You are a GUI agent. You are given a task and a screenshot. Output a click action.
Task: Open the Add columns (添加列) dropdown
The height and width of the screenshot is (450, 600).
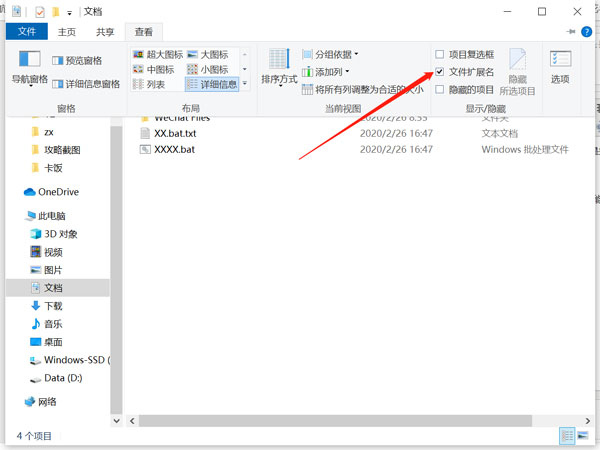pyautogui.click(x=327, y=72)
